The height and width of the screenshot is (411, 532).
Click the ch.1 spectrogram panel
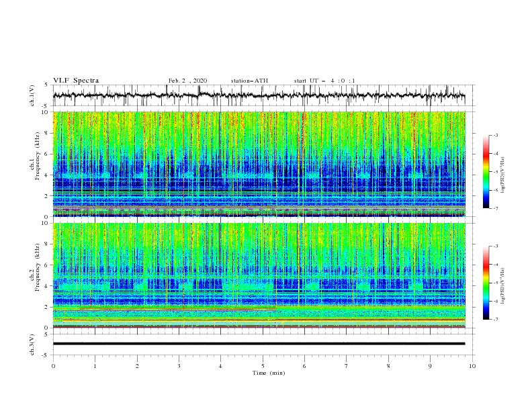259,164
